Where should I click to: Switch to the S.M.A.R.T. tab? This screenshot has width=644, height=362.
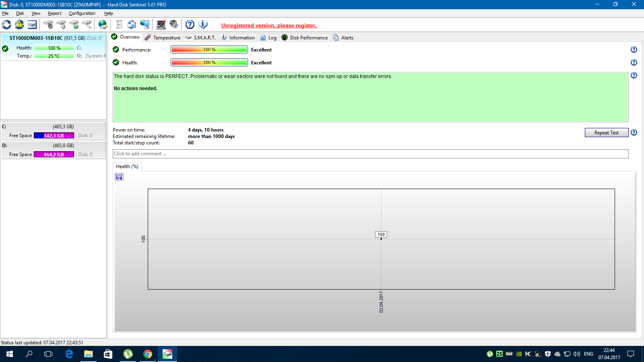point(200,37)
